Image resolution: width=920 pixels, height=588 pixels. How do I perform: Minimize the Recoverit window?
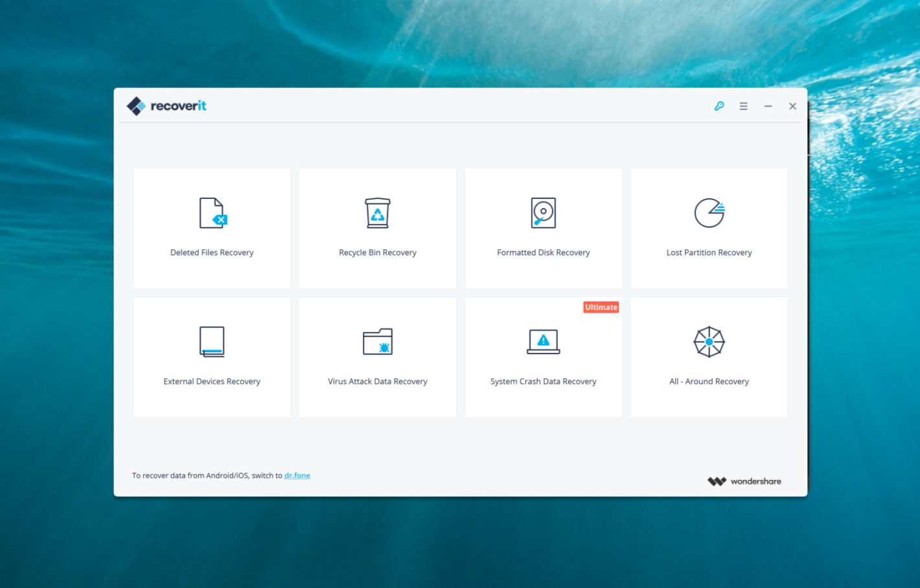[768, 106]
